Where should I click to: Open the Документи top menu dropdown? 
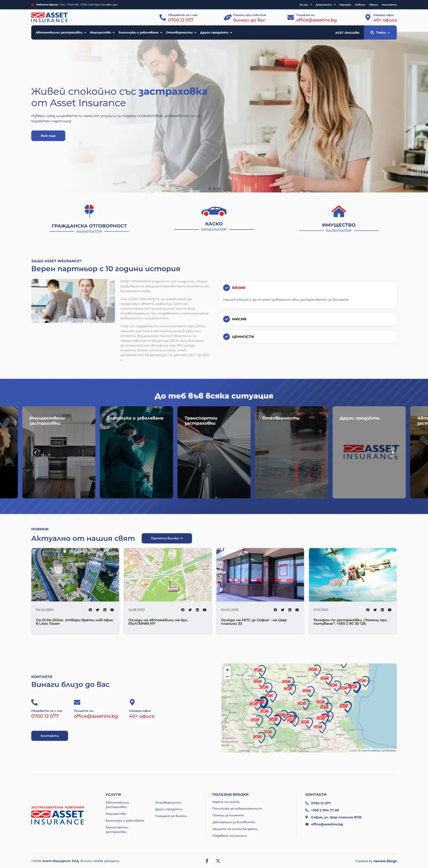click(x=325, y=5)
